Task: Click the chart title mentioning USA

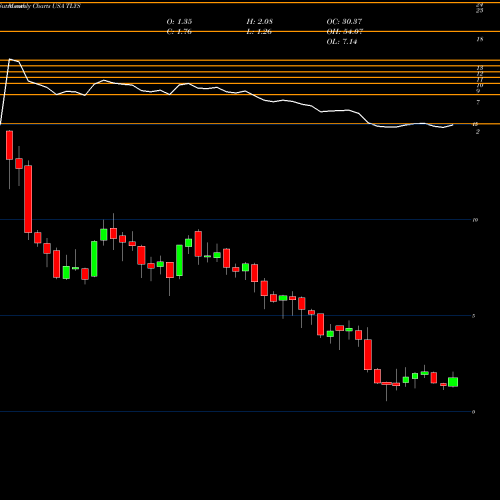Action: 40,6
